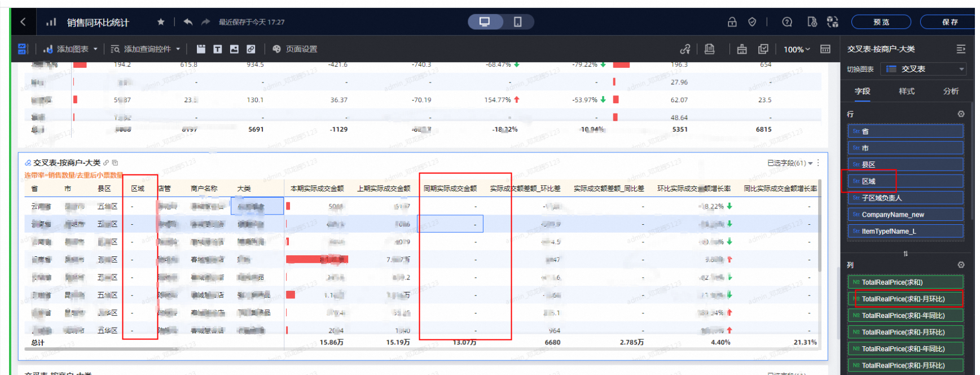980x375 pixels.
Task: Switch to mobile layout view
Action: [517, 22]
